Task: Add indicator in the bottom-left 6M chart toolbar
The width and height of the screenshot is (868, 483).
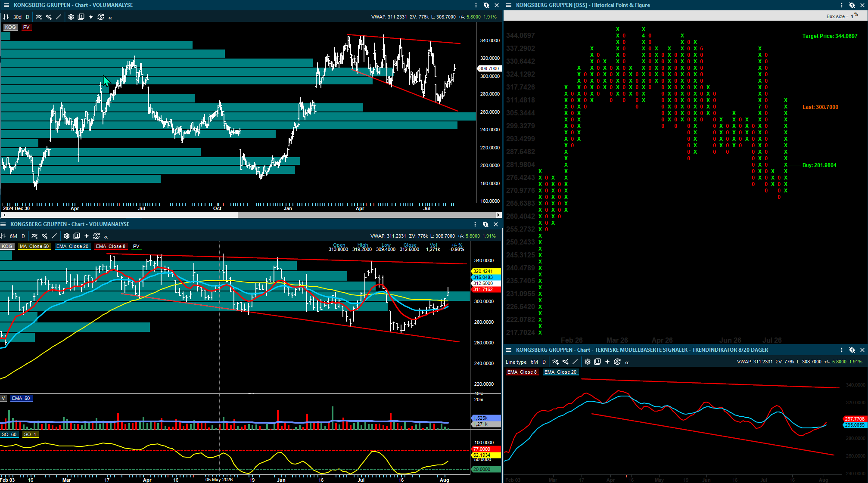Action: click(34, 236)
